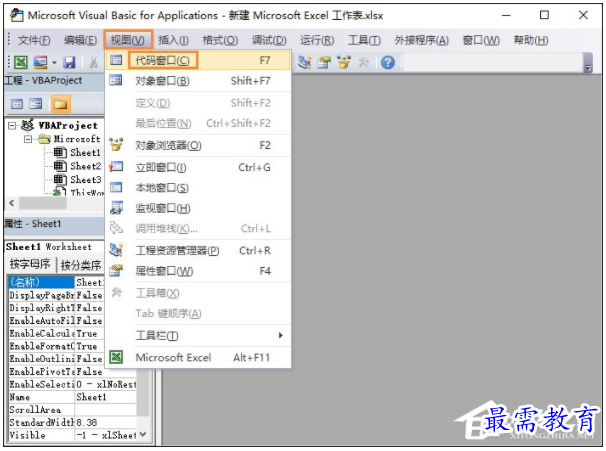This screenshot has width=606, height=451.
Task: Click watch window icon in View menu
Action: coord(116,208)
